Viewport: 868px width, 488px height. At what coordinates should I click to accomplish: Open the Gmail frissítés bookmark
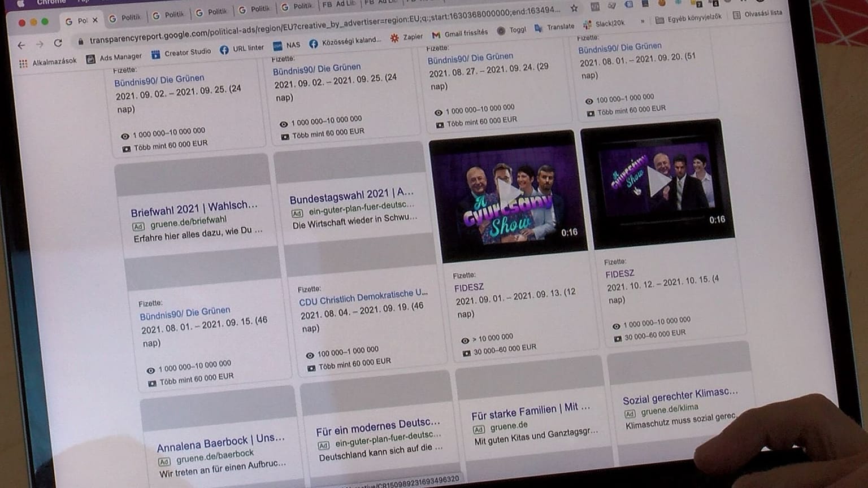click(460, 34)
